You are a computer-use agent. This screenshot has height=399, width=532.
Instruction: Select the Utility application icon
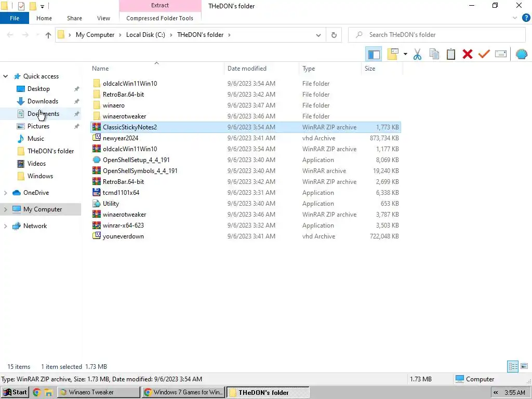pyautogui.click(x=97, y=204)
